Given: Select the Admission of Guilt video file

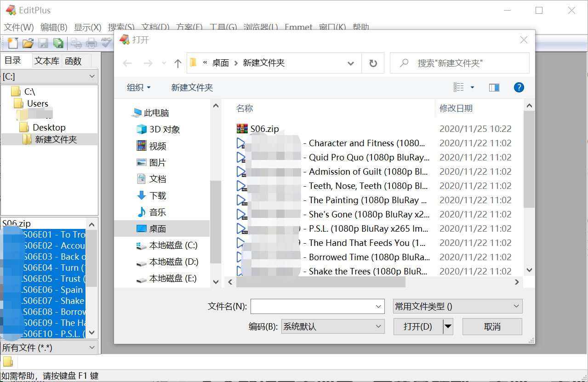Looking at the screenshot, I should (x=332, y=171).
